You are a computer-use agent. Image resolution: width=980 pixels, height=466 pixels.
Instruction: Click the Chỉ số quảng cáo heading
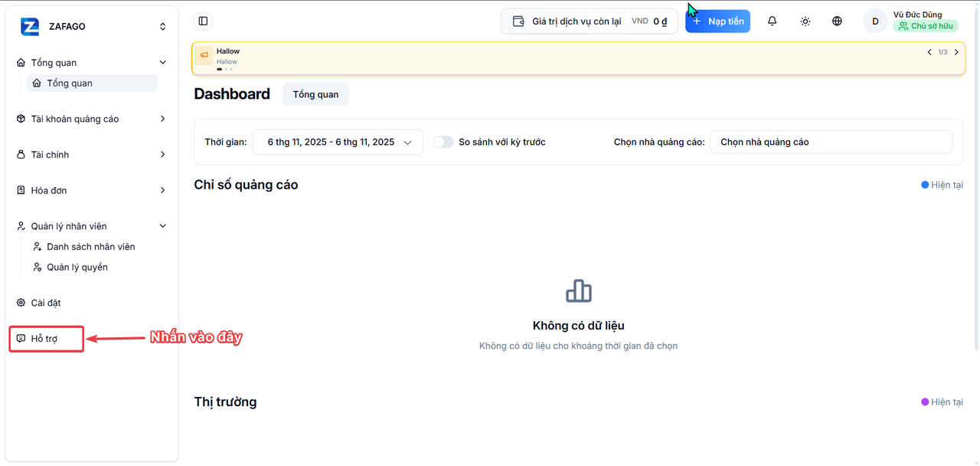click(x=246, y=185)
